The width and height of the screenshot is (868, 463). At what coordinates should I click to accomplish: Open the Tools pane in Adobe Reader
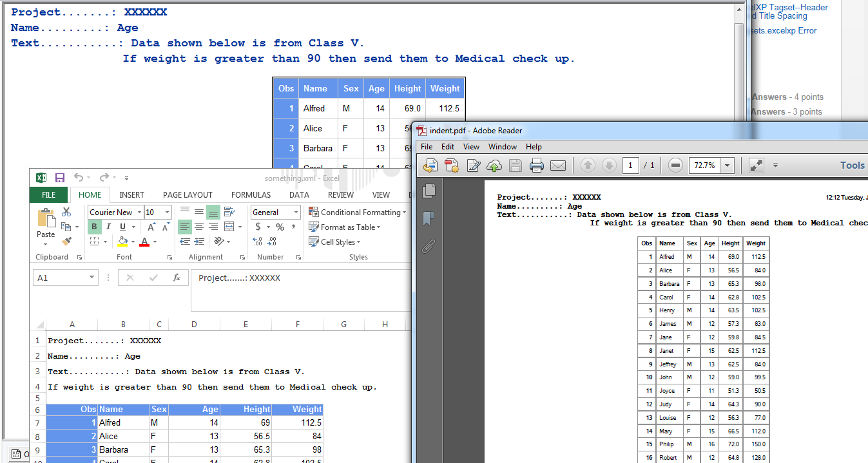852,165
